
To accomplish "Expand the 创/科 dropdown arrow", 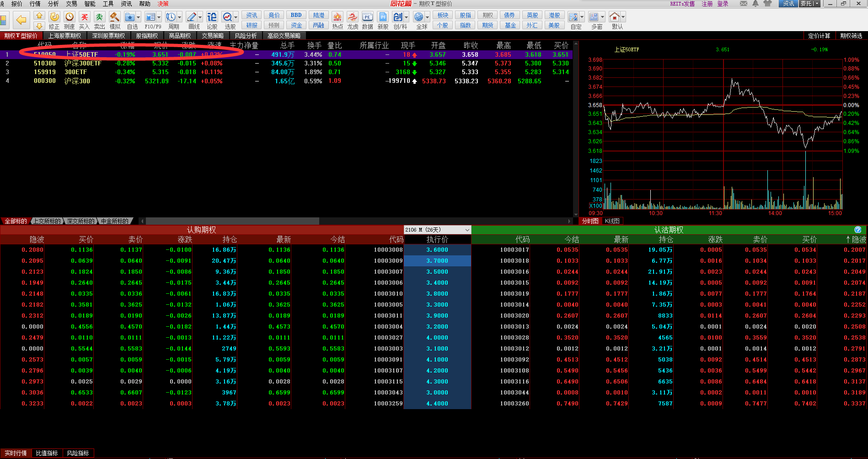I will [x=406, y=17].
